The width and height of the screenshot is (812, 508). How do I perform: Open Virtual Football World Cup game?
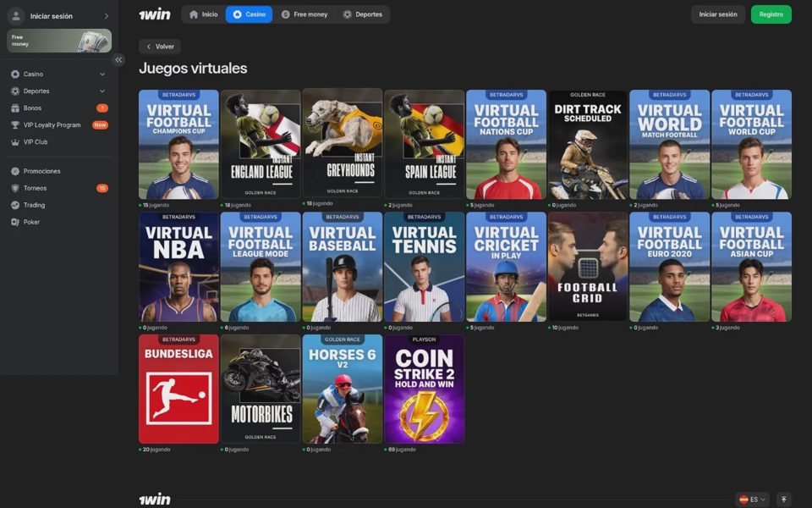tap(751, 145)
